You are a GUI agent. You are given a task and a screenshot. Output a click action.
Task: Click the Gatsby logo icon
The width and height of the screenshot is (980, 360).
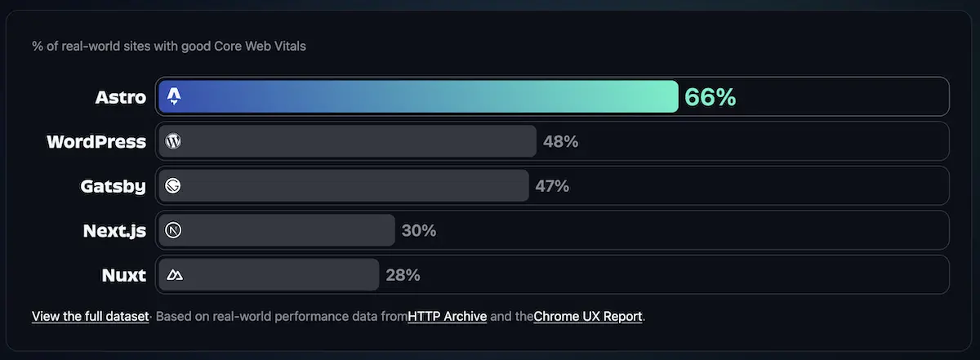click(x=173, y=186)
